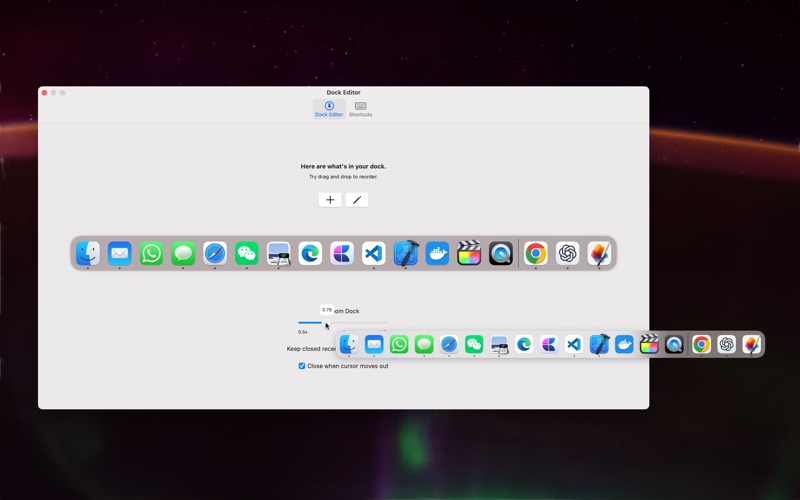Click the plus button to add an item
800x500 pixels.
pos(330,200)
